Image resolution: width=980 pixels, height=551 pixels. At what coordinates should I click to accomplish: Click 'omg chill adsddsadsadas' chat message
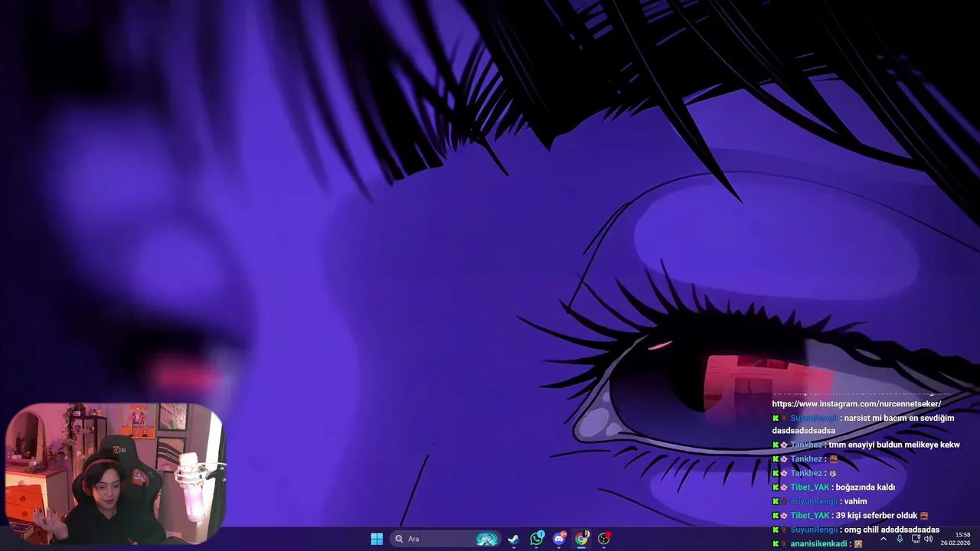tap(892, 530)
